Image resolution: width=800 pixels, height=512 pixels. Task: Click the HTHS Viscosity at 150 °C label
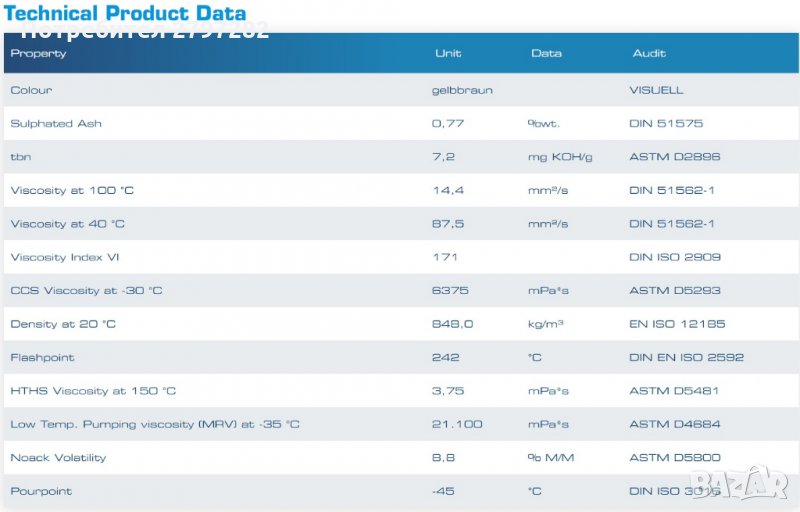pos(93,391)
